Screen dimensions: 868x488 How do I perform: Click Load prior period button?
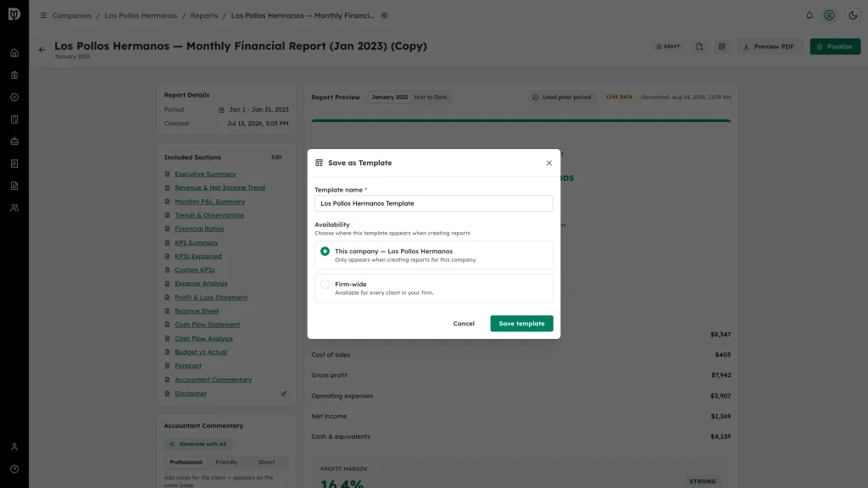(x=562, y=97)
